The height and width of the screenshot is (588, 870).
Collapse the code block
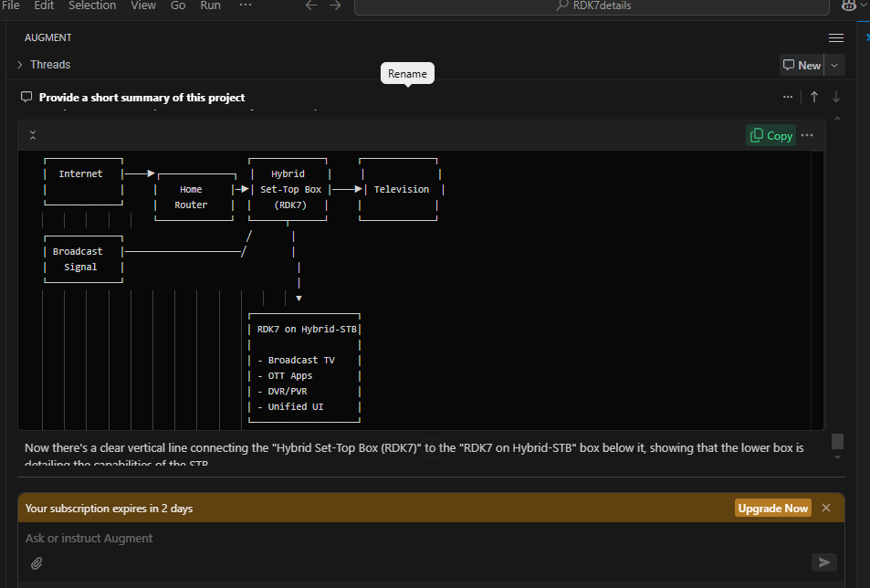coord(33,135)
